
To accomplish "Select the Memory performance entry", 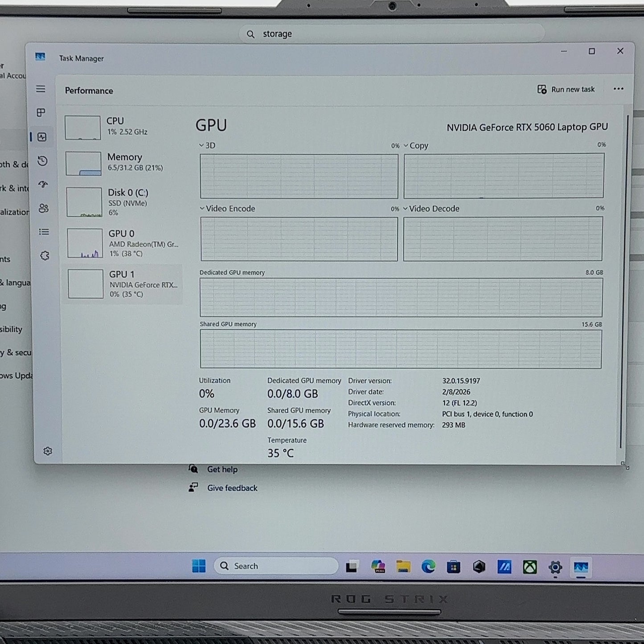I will pos(122,163).
